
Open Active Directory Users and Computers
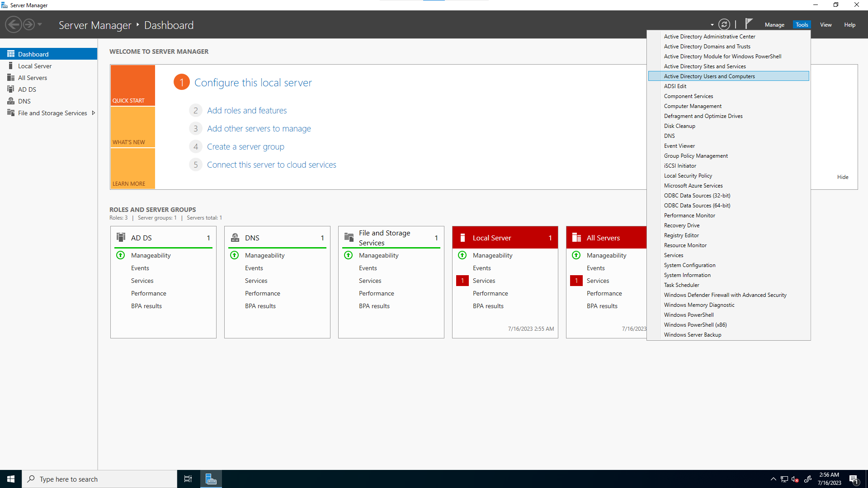[x=728, y=76]
